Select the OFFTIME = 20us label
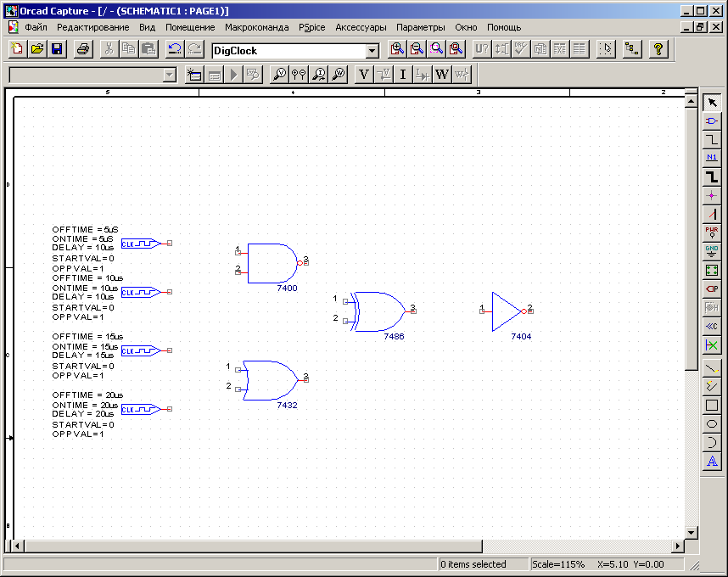The width and height of the screenshot is (728, 577). pos(87,395)
